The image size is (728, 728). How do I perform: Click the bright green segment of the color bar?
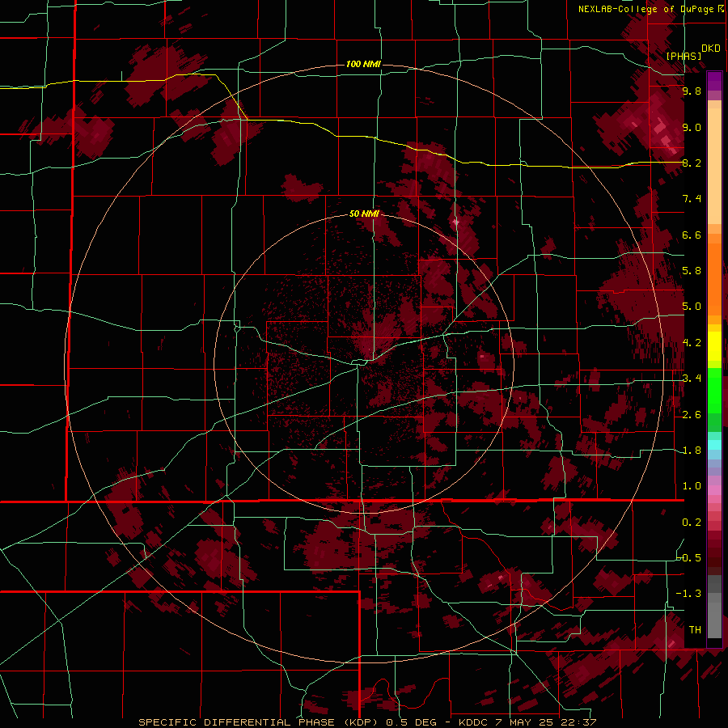714,390
